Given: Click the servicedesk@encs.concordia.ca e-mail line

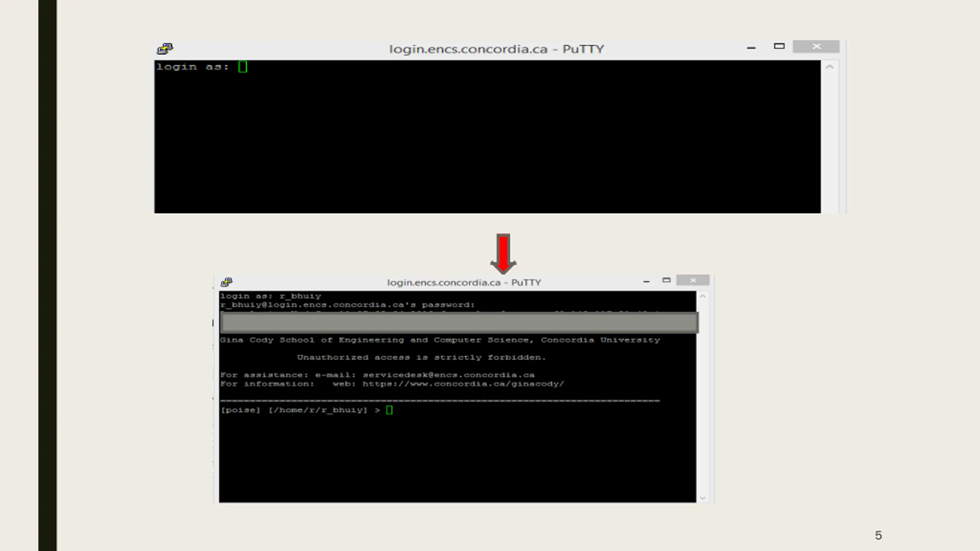Looking at the screenshot, I should point(377,375).
